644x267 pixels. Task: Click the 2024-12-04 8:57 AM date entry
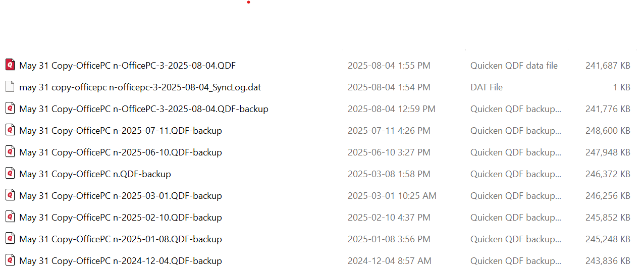click(x=390, y=261)
